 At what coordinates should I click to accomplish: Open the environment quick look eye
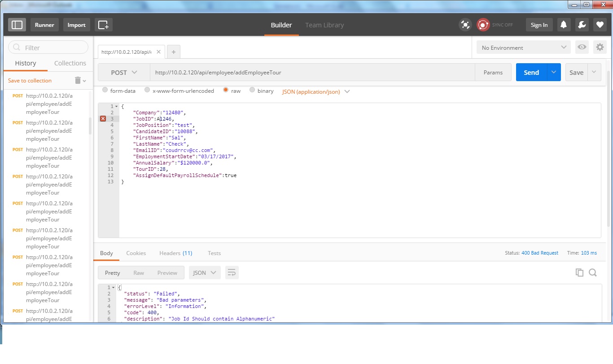tap(582, 47)
